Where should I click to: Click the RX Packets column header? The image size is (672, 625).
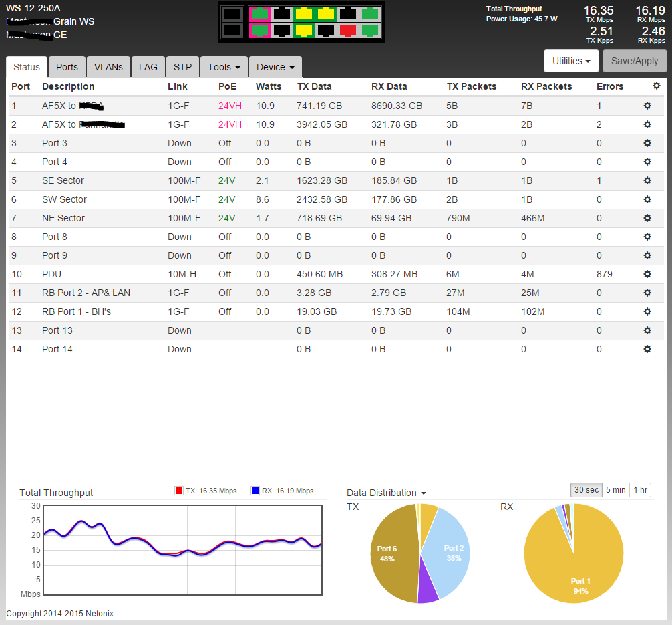click(546, 86)
